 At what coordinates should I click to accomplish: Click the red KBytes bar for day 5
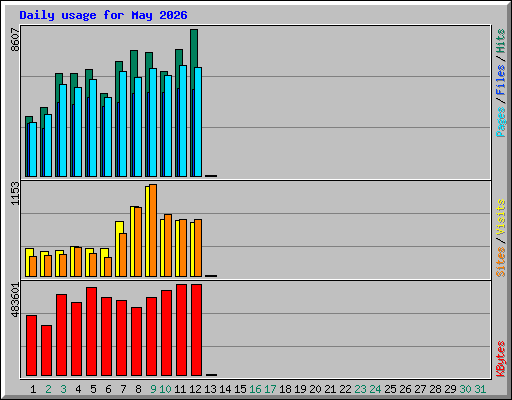[x=91, y=331]
